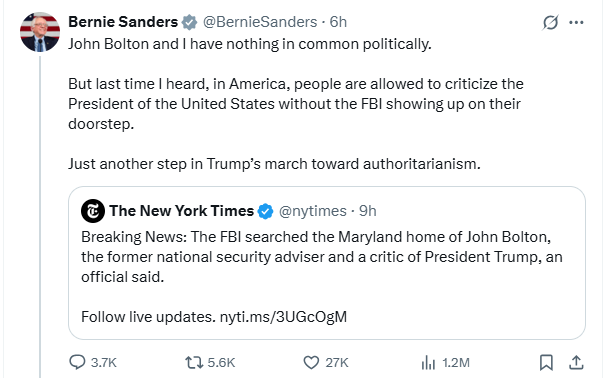Click the reply comment icon
The image size is (603, 378).
click(77, 362)
